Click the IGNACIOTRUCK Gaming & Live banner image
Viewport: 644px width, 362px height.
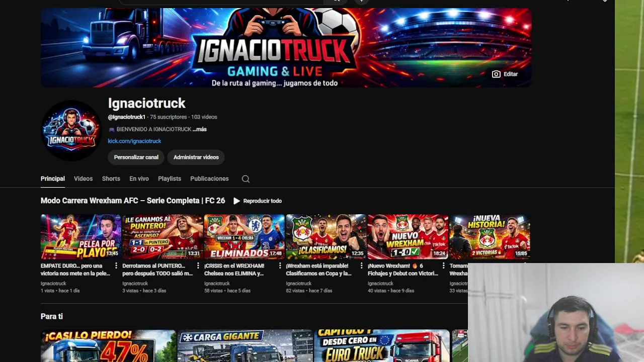[286, 48]
